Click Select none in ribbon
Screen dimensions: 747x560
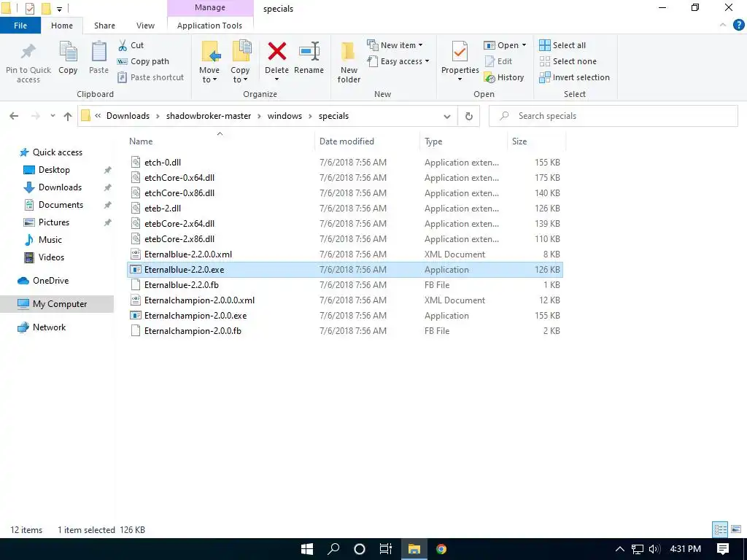coord(568,61)
